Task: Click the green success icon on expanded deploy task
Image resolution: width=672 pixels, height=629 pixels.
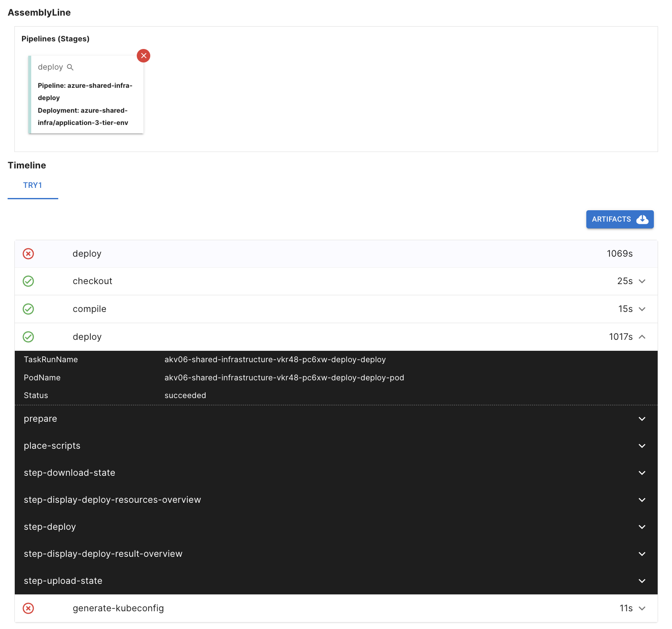Action: coord(28,337)
